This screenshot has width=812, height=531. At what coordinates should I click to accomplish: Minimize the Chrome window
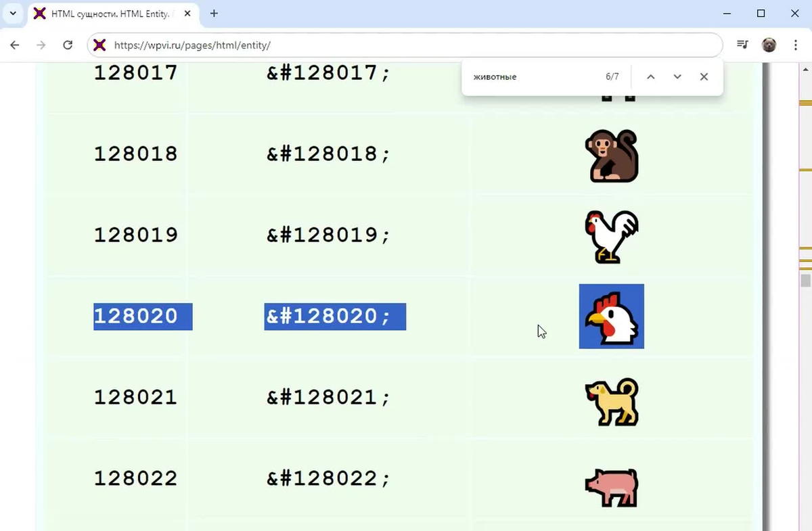tap(727, 14)
